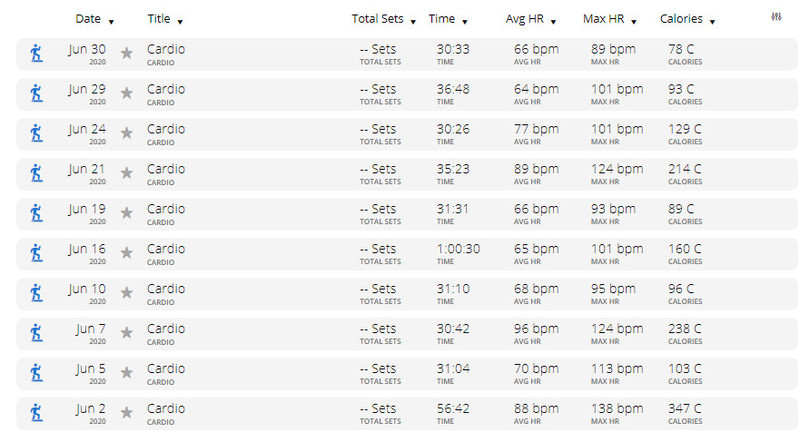The height and width of the screenshot is (442, 800).
Task: Sort by the Max HR column header
Action: tap(603, 19)
